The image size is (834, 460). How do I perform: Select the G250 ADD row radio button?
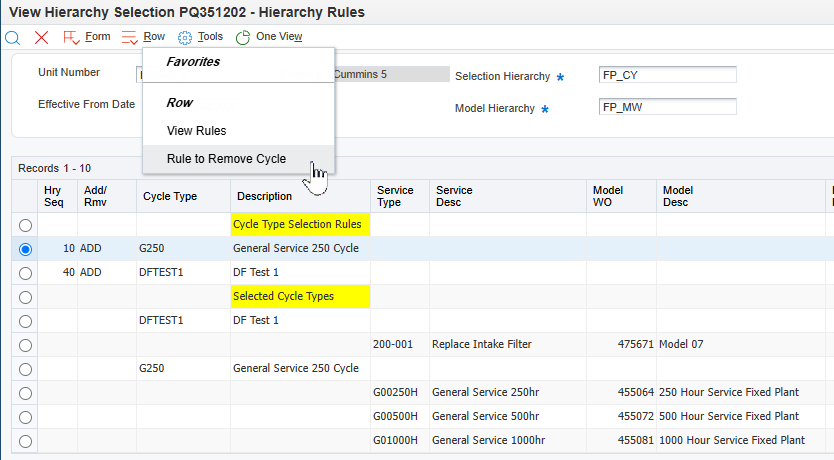click(25, 249)
